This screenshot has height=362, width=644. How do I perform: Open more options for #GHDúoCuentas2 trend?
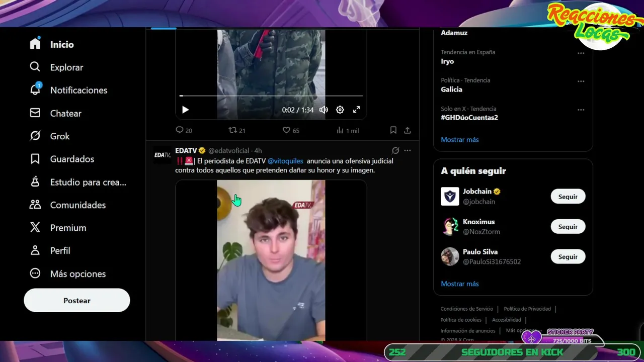coord(581,110)
